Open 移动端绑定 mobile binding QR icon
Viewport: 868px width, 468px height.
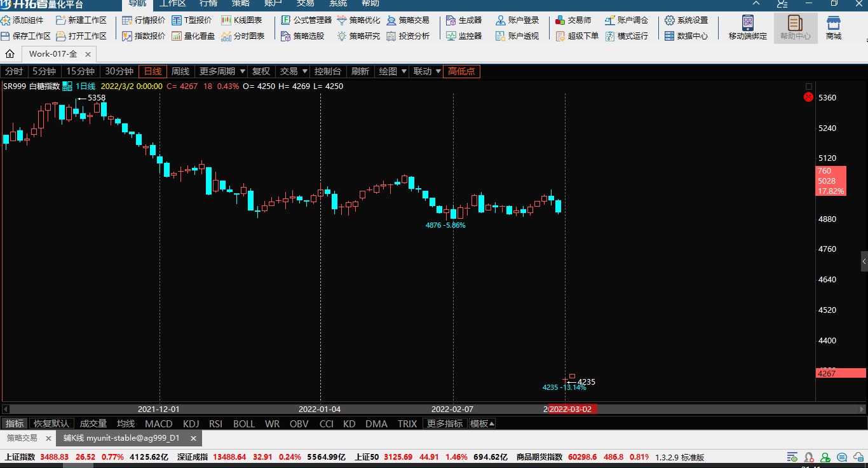(x=748, y=24)
